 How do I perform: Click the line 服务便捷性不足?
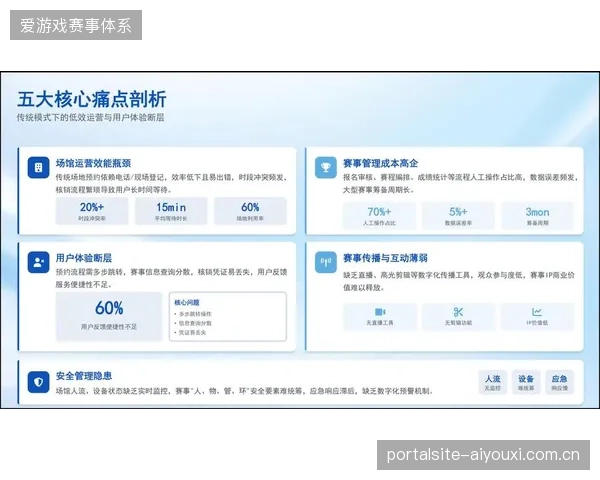tap(83, 284)
